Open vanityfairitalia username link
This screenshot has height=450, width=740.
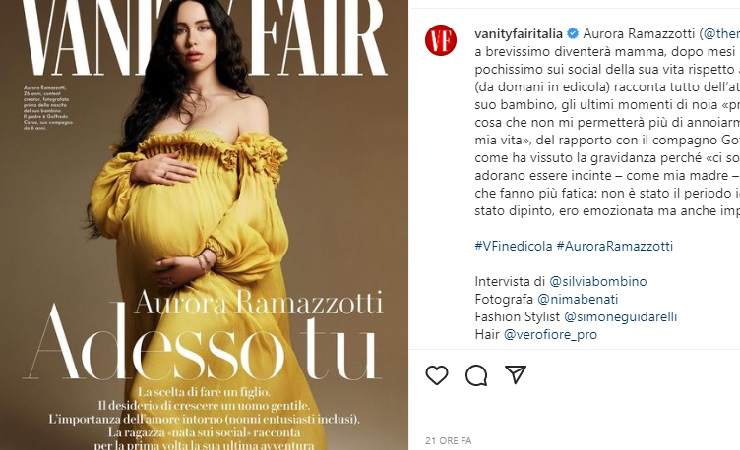pyautogui.click(x=518, y=33)
